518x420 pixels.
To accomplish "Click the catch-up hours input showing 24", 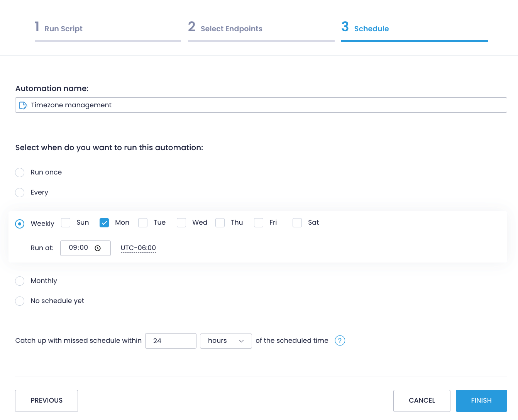I will pos(171,341).
